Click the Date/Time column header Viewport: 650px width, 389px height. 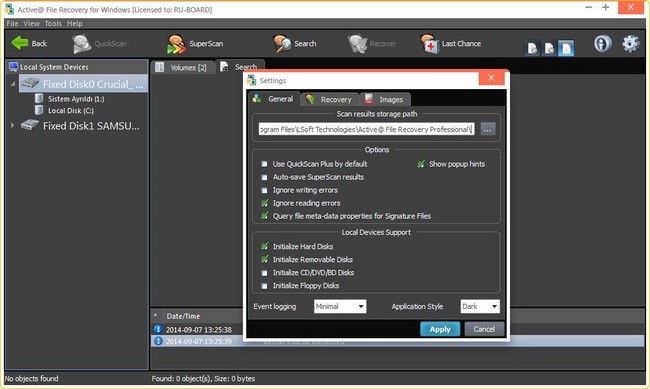pyautogui.click(x=183, y=316)
